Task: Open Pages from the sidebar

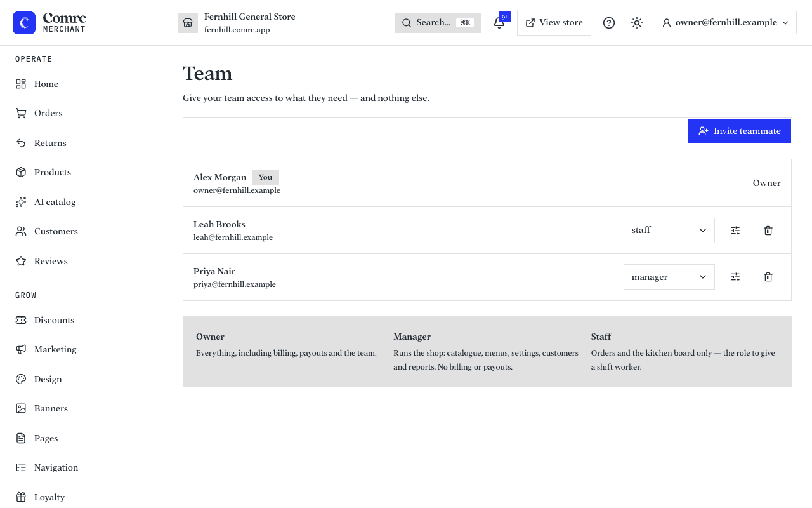Action: click(x=81, y=438)
